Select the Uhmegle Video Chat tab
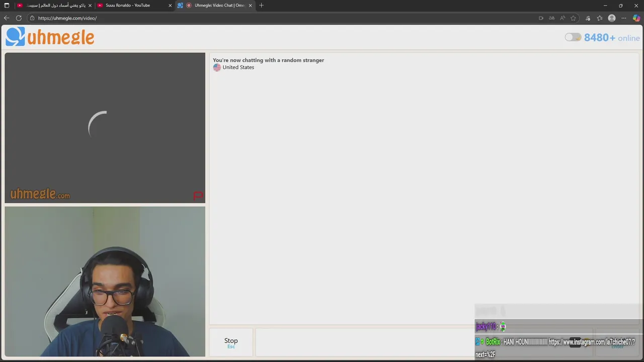The width and height of the screenshot is (644, 362). coord(215,6)
